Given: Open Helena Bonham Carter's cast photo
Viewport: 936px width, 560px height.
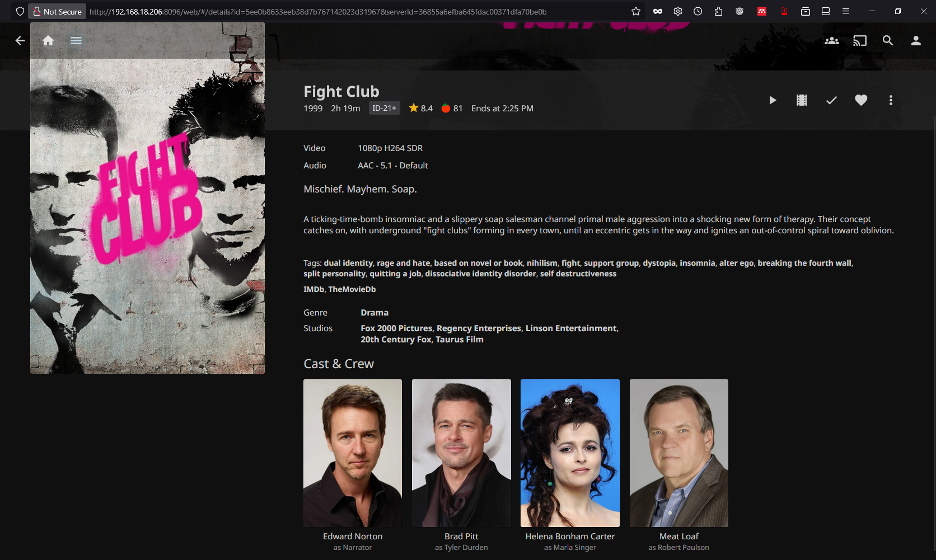Looking at the screenshot, I should (x=570, y=453).
